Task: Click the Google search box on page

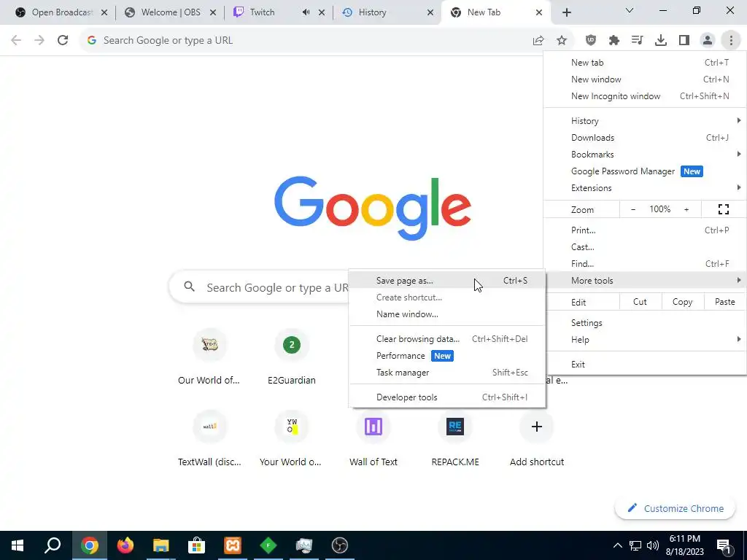Action: (x=260, y=287)
